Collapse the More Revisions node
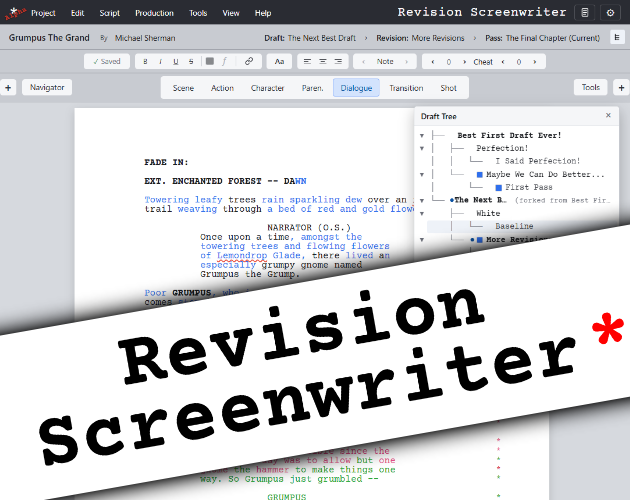 (421, 240)
